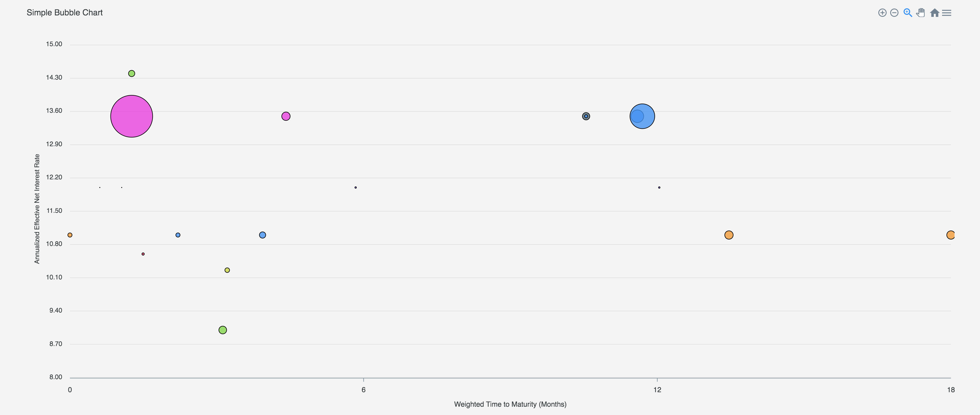Click the zoom-in (plus circle) icon
The height and width of the screenshot is (415, 980).
coord(882,12)
